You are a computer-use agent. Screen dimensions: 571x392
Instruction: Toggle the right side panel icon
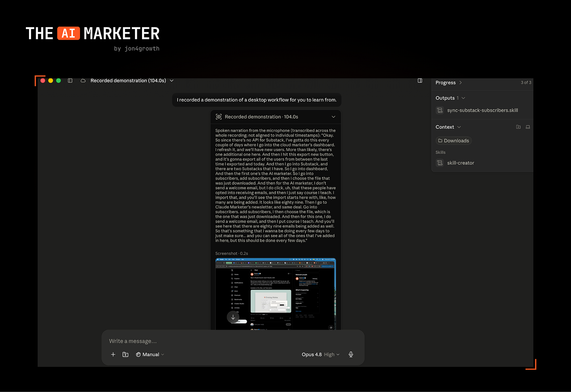coord(420,81)
